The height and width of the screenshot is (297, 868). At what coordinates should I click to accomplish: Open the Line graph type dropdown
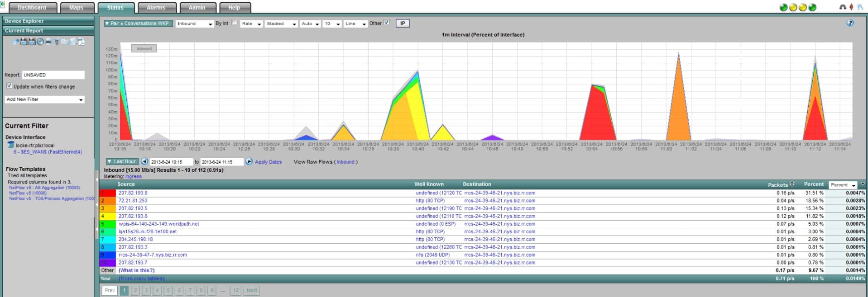(x=355, y=24)
